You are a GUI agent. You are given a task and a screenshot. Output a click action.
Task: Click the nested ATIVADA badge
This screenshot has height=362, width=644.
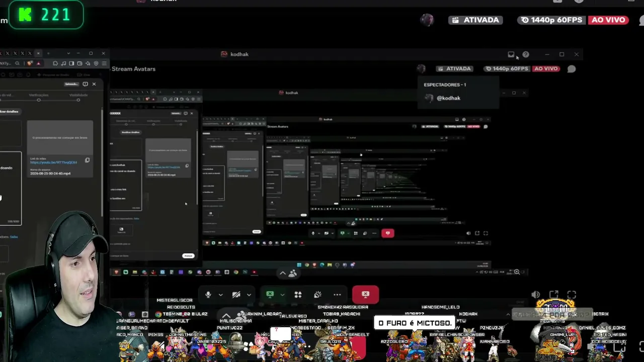coord(454,69)
